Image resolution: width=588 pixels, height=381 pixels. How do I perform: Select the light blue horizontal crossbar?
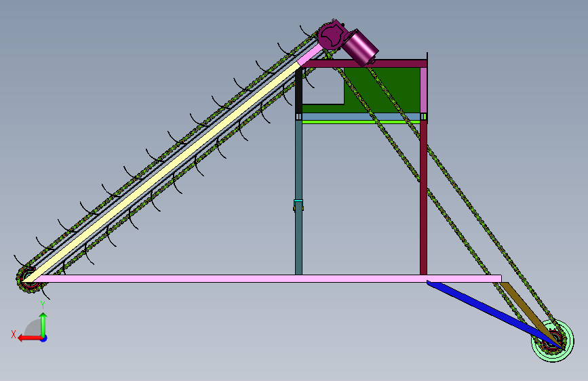coord(361,117)
